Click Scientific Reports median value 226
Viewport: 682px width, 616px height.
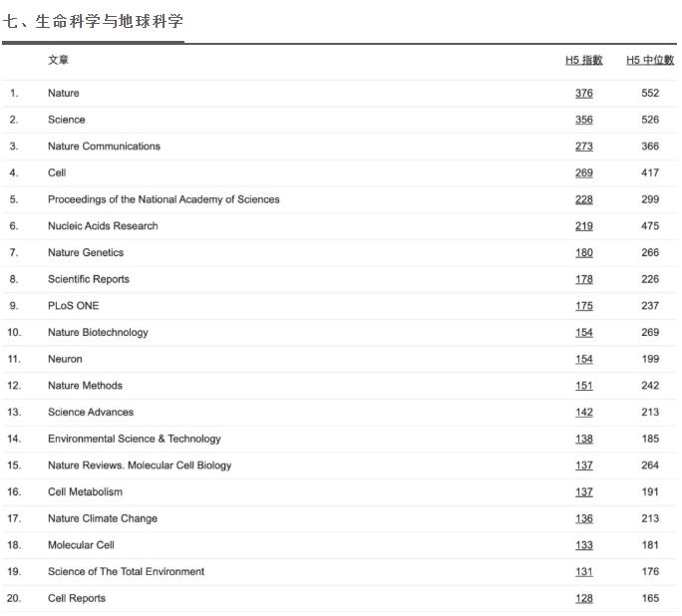[650, 279]
